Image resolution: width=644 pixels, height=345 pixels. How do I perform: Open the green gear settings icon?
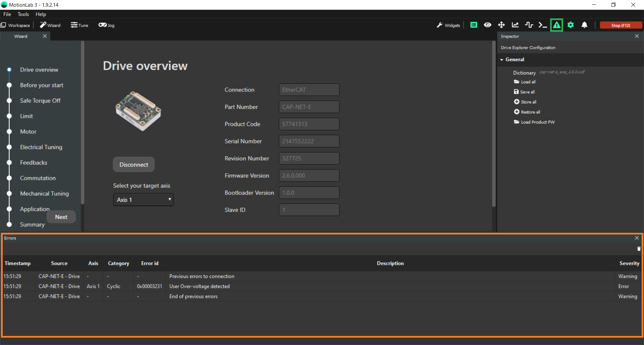(x=571, y=25)
